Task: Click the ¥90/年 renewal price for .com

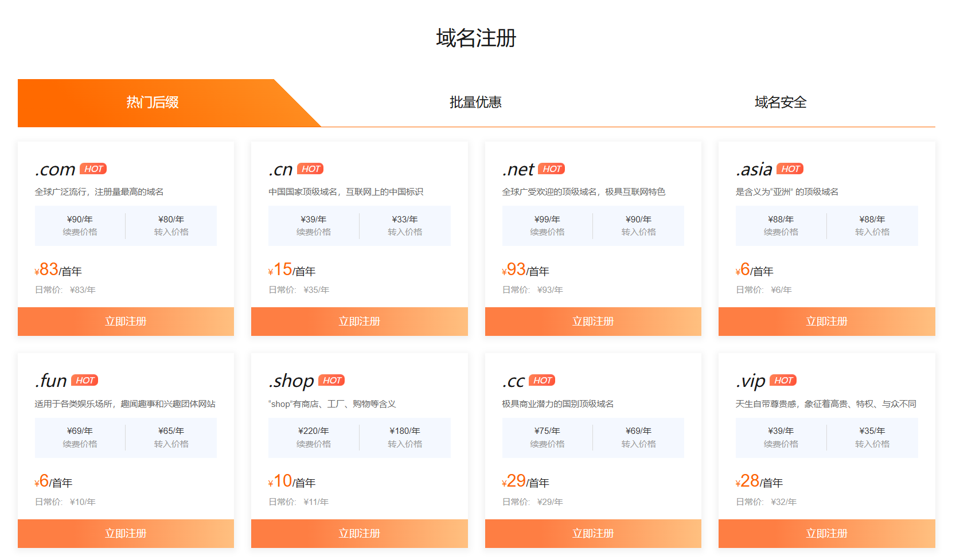Action: 80,220
